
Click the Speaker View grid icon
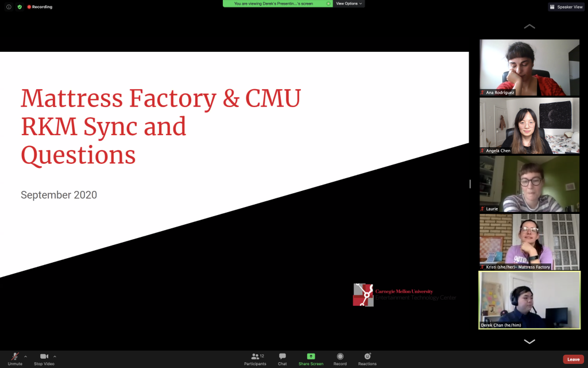tap(552, 7)
